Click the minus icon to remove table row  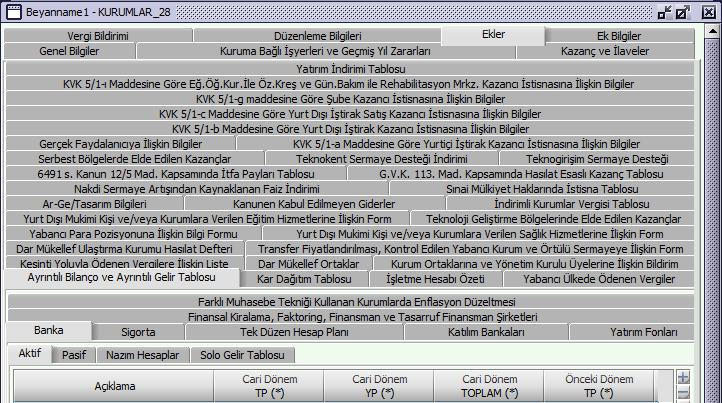683,393
